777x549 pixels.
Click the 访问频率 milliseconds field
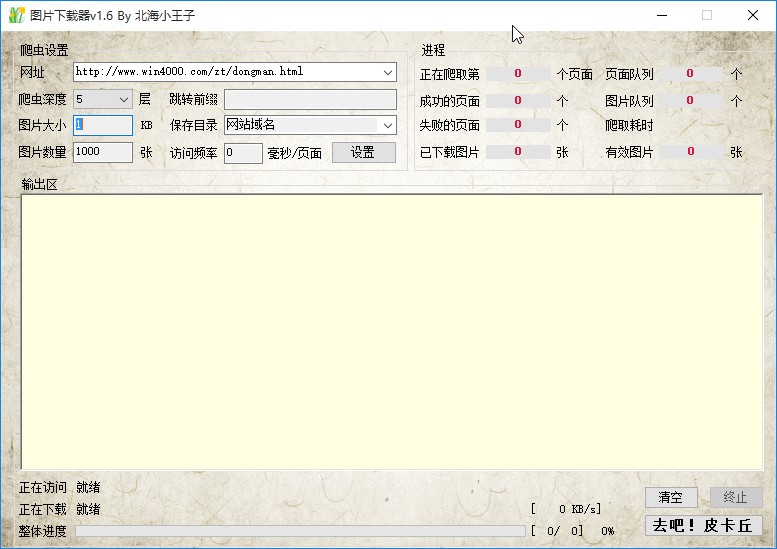click(243, 153)
